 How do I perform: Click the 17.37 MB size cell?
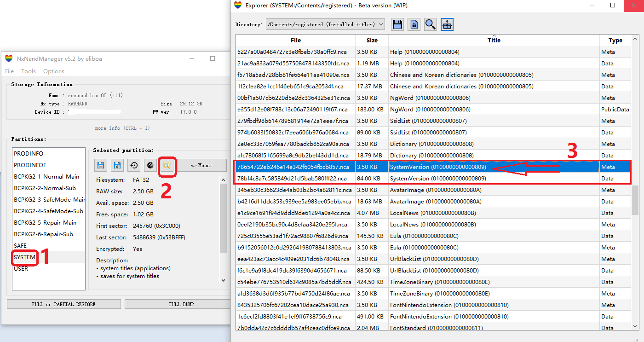(372, 86)
